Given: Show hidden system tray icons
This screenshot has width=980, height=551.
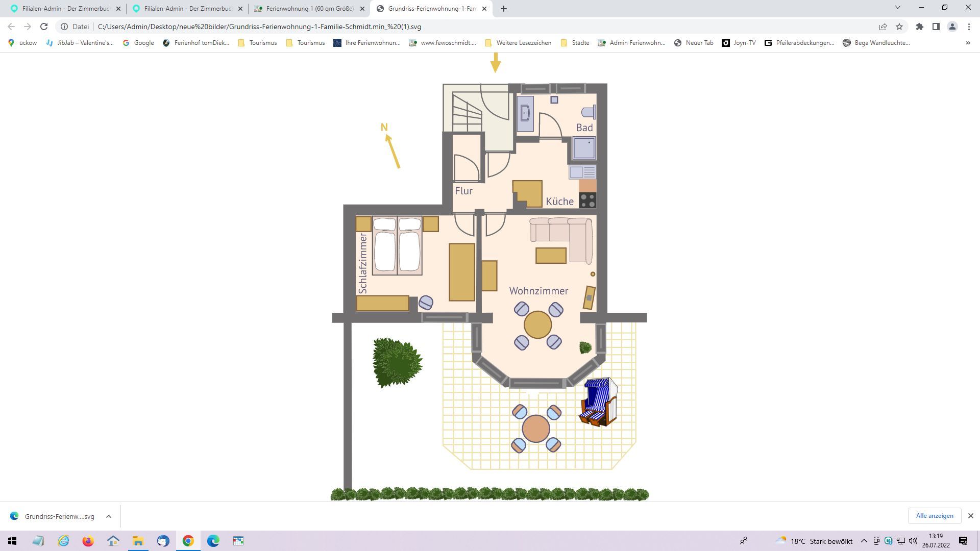Looking at the screenshot, I should (x=864, y=541).
